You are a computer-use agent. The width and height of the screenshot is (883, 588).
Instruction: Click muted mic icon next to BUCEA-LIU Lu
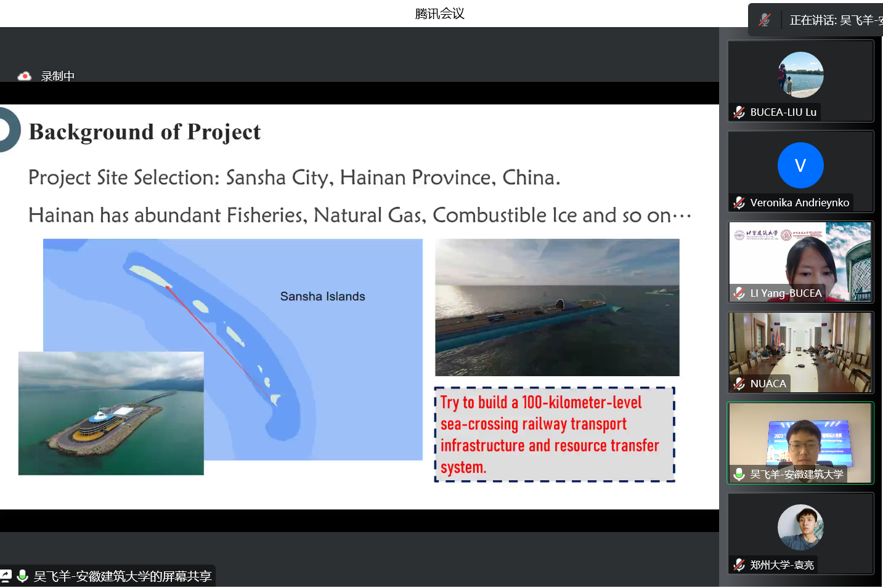click(x=739, y=113)
